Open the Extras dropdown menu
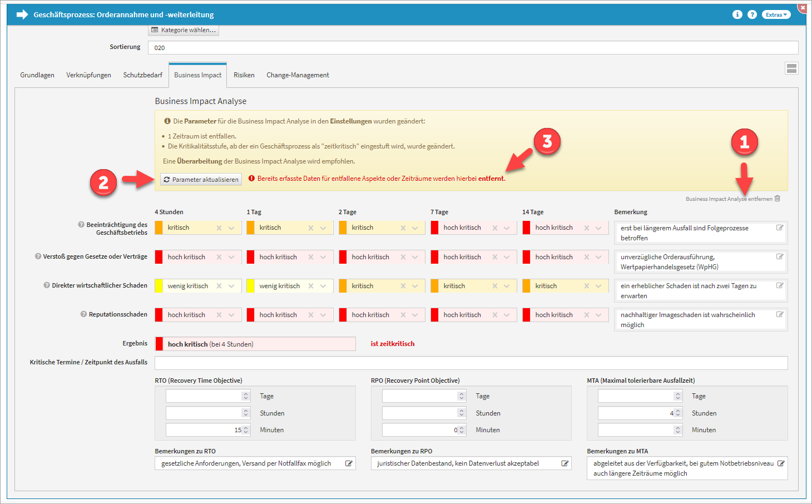Screen dimensions: 812x504 tap(776, 14)
